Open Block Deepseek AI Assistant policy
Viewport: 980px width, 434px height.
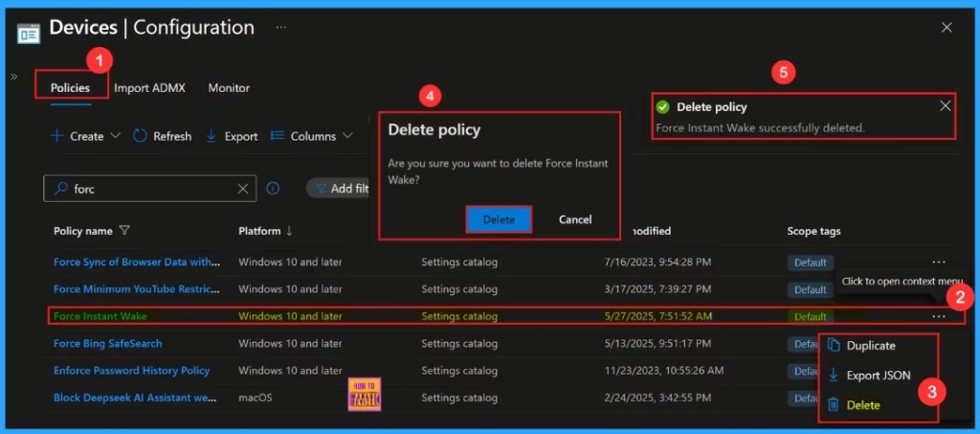(136, 397)
